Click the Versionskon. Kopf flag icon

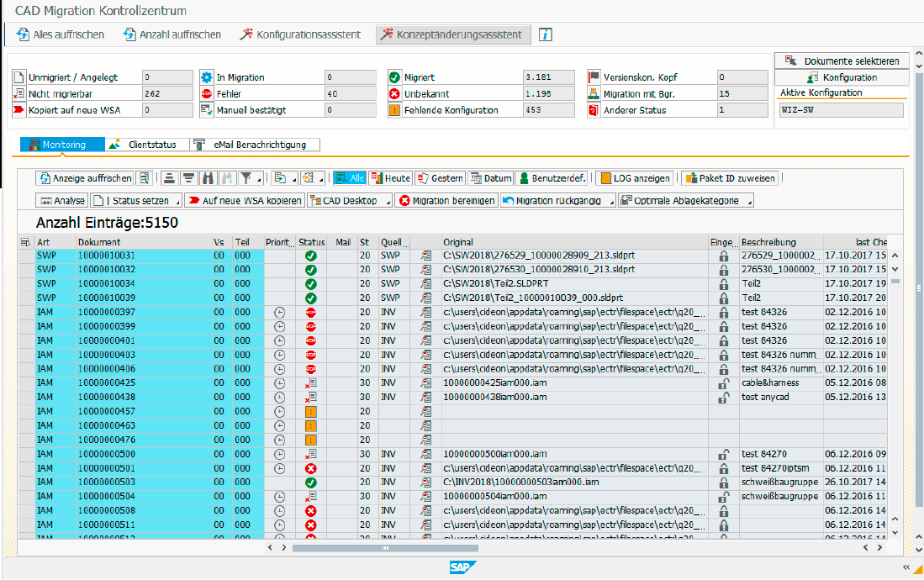[594, 77]
